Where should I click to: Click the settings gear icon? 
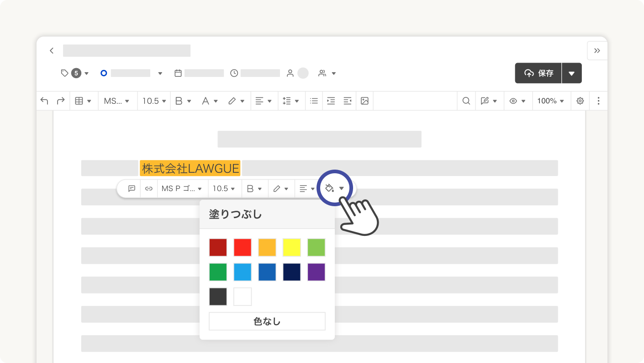click(x=580, y=101)
